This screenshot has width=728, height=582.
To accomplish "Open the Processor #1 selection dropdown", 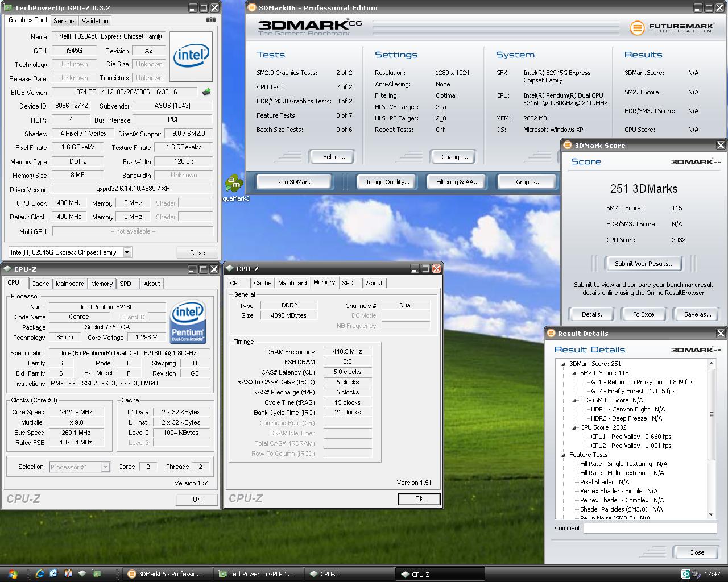I will click(x=105, y=467).
